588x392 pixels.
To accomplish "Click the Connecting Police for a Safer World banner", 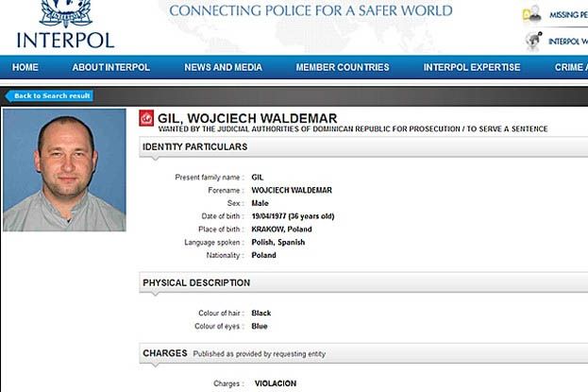I will click(x=311, y=10).
